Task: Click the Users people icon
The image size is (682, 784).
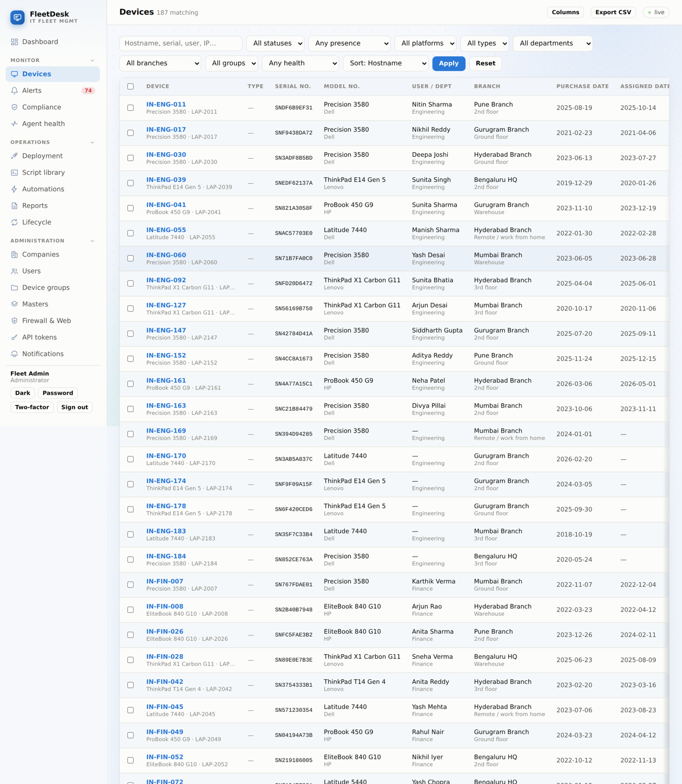Action: (14, 271)
